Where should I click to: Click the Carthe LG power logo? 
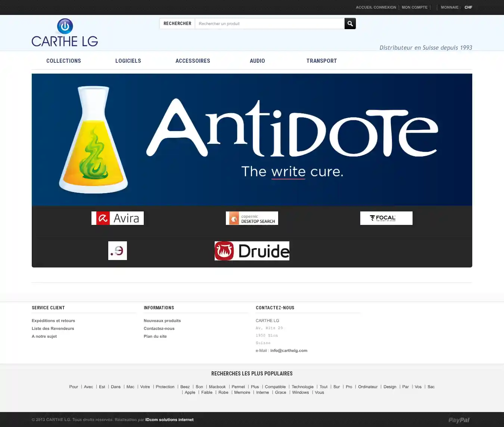click(x=65, y=33)
